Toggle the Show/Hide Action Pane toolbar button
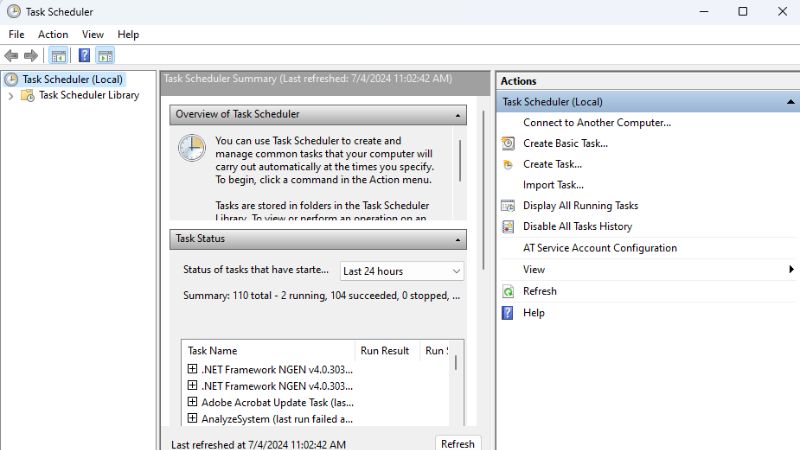This screenshot has width=800, height=450. [x=105, y=56]
